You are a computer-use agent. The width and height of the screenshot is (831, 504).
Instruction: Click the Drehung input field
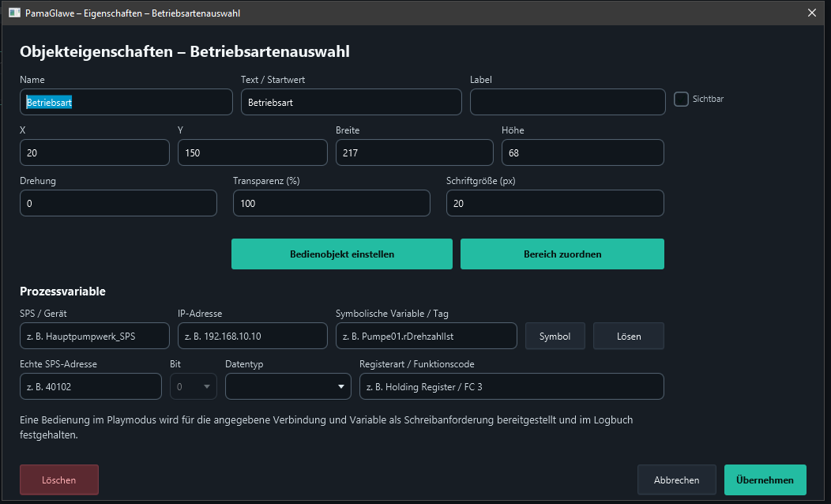pyautogui.click(x=118, y=203)
